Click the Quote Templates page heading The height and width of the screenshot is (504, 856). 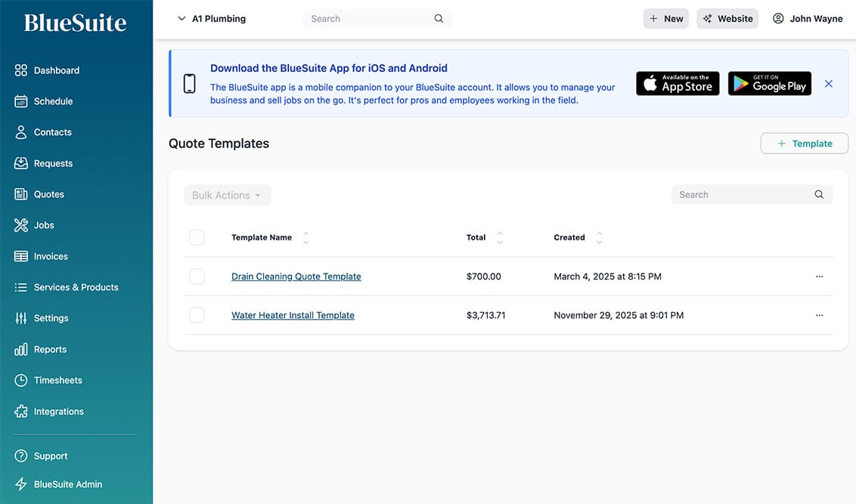tap(219, 144)
